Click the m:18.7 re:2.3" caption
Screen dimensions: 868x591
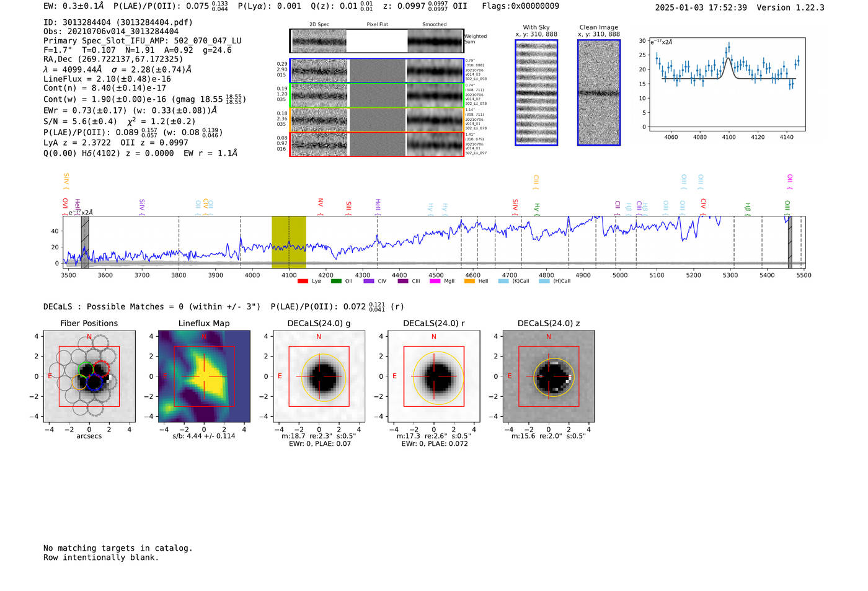tap(319, 436)
